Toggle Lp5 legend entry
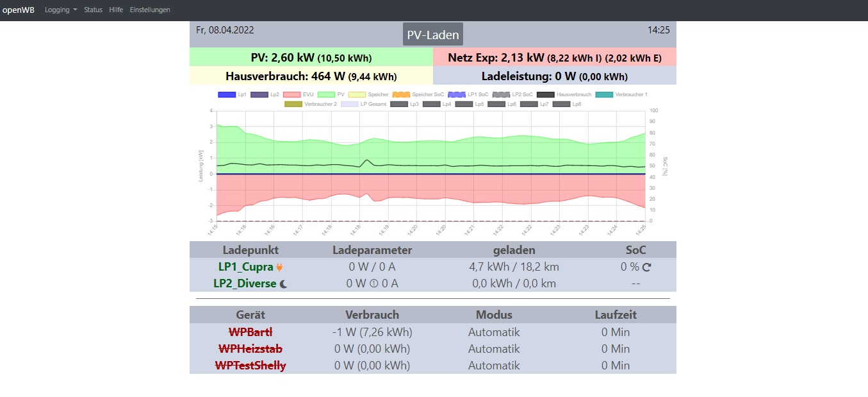Image resolution: width=868 pixels, height=397 pixels. coord(470,104)
